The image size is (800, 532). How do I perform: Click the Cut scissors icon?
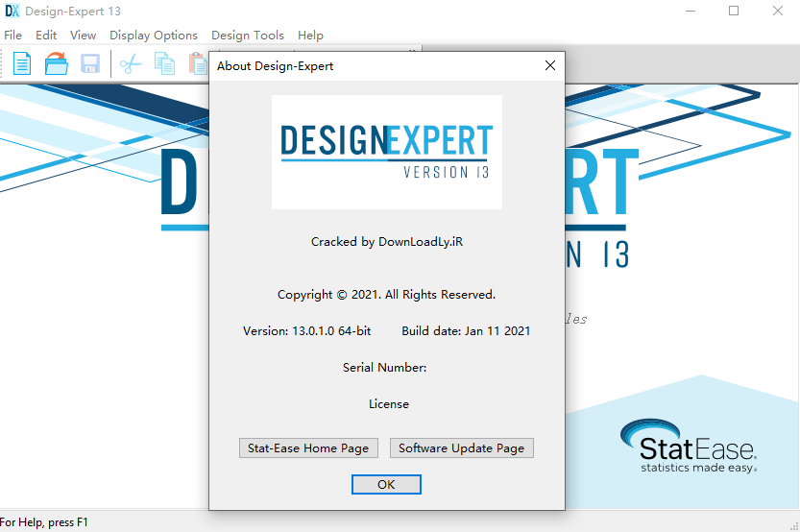coord(131,64)
